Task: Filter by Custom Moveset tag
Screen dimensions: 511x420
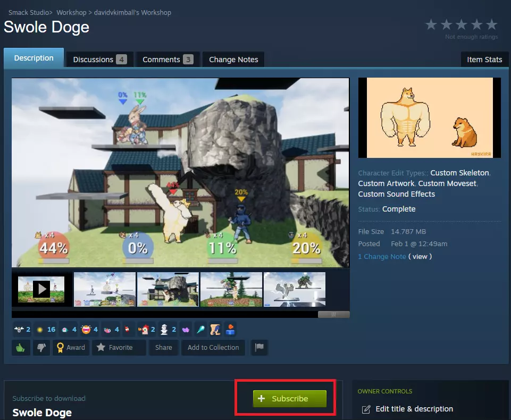Action: [447, 183]
